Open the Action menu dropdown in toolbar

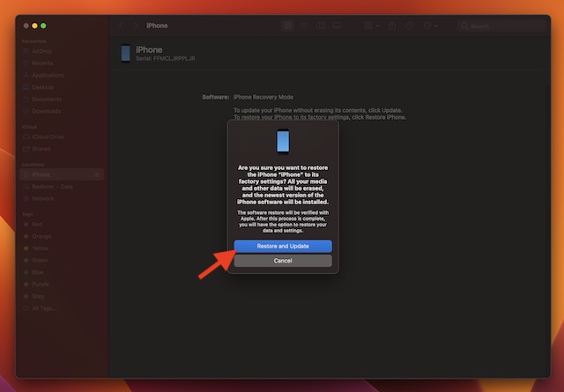point(435,26)
